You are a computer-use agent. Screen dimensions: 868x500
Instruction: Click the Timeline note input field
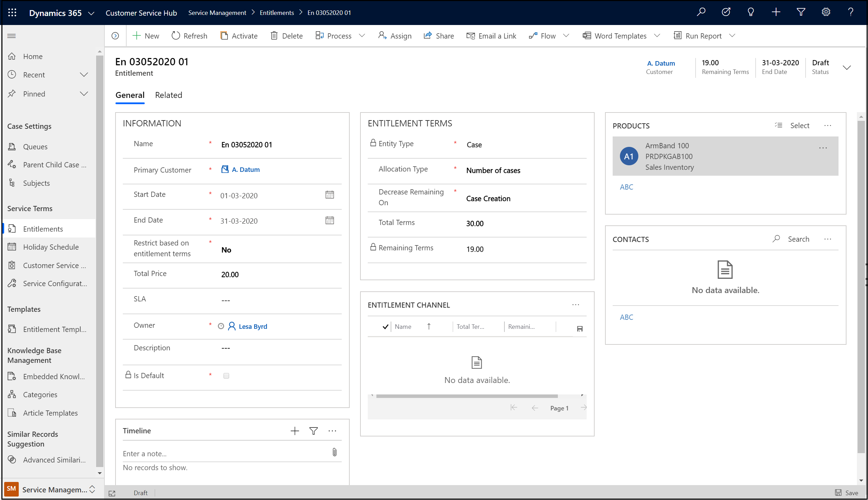click(225, 453)
